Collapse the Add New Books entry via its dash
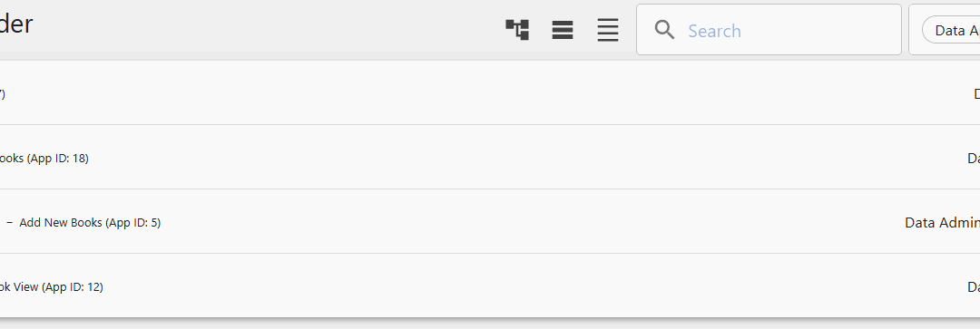This screenshot has height=329, width=980. 9,222
